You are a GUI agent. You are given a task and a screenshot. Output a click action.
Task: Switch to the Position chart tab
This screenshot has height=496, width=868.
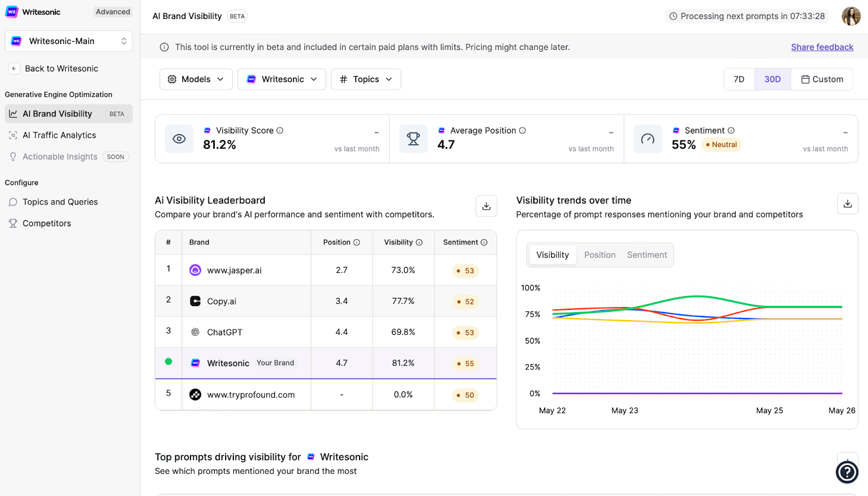click(600, 255)
